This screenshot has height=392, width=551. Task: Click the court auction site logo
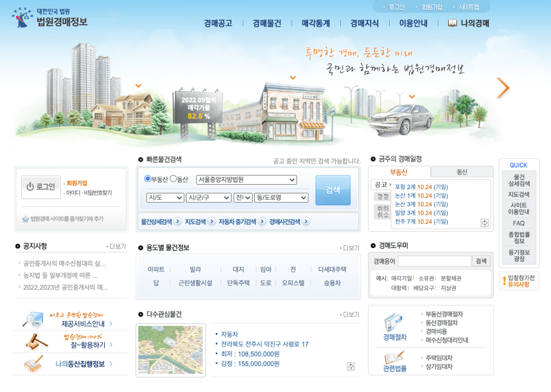50,18
